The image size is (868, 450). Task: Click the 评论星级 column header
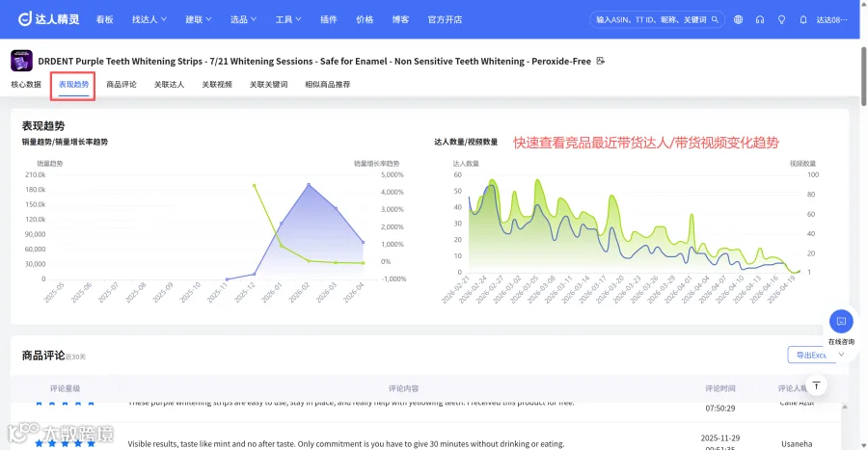click(x=65, y=388)
